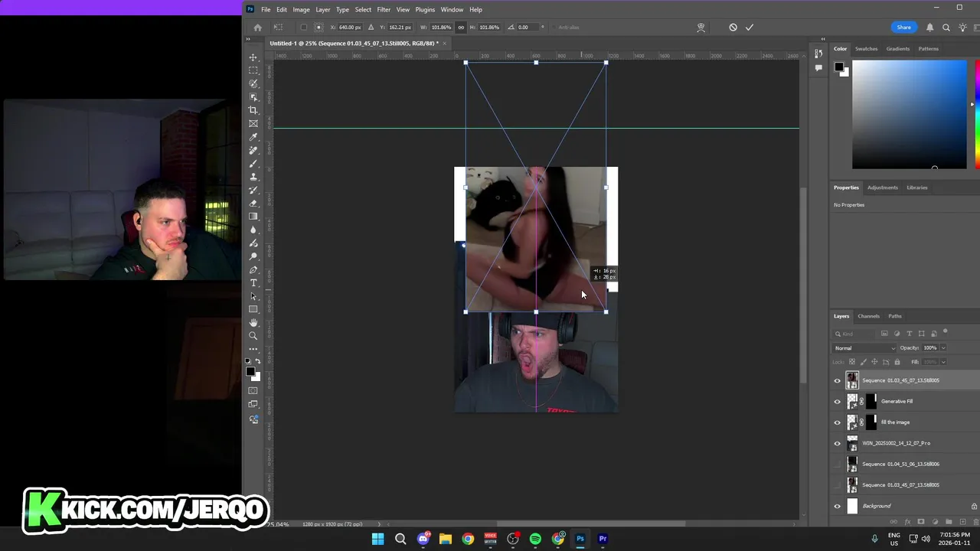
Task: Select the Generative Fill layer mask thumbnail
Action: 871,401
